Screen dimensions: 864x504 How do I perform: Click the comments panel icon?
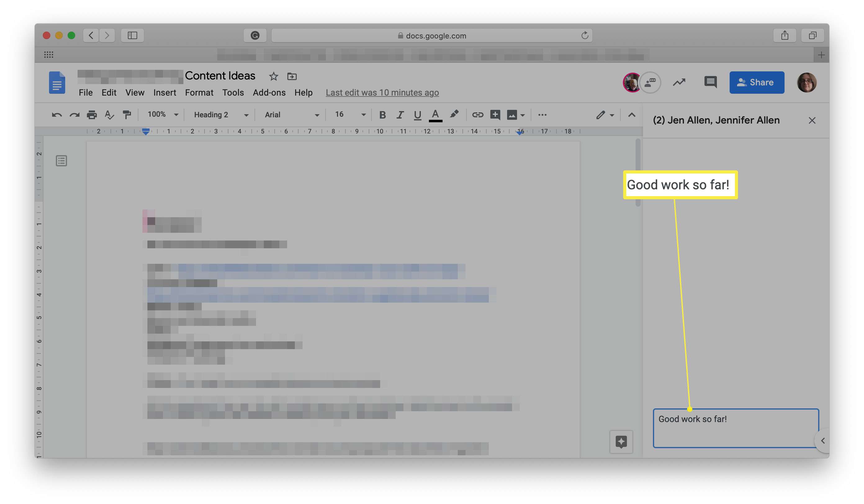coord(710,82)
